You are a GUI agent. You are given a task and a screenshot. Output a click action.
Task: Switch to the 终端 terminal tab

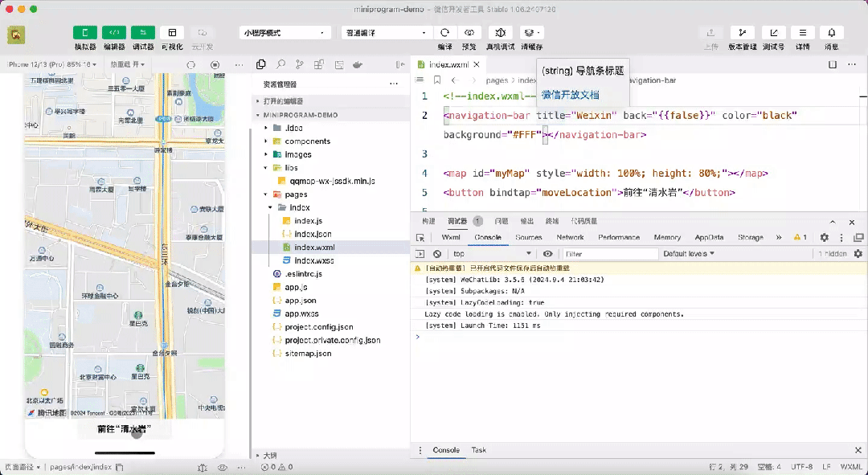(x=552, y=221)
